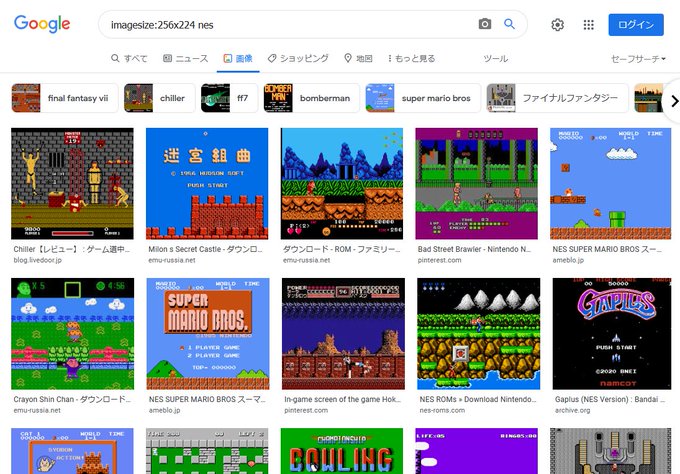Click pinterest.com under Bad Street Brawler
This screenshot has width=680, height=474.
tap(439, 260)
